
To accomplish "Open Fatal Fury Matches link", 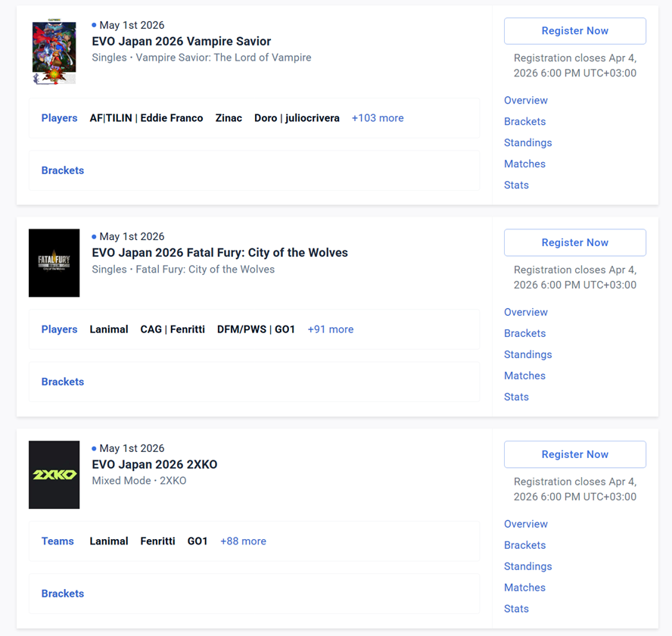I will (x=524, y=376).
